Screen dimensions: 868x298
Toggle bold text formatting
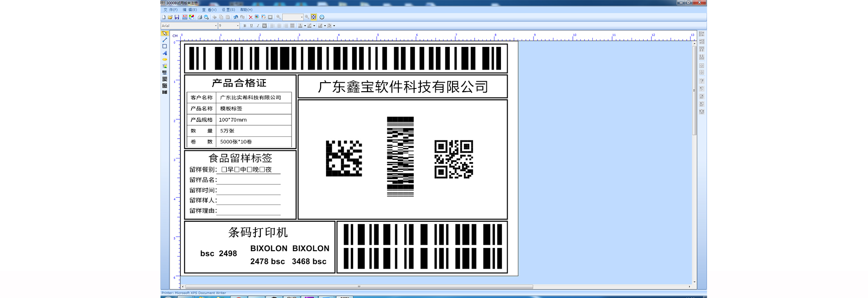[245, 26]
